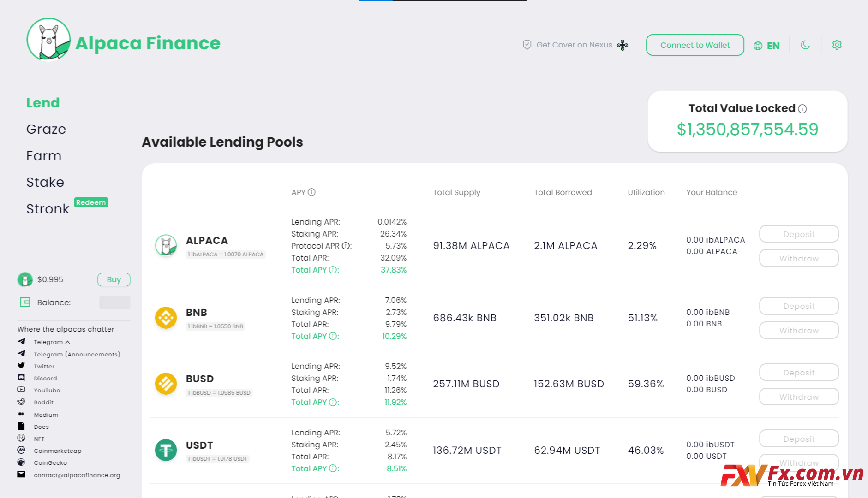Click the NFT icon

click(21, 438)
